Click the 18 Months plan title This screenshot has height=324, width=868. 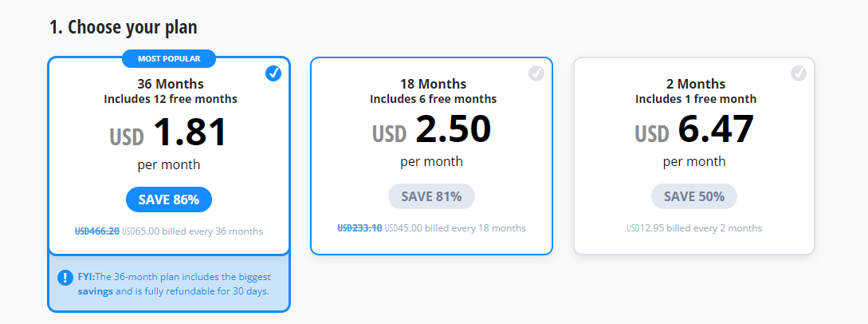coord(434,84)
